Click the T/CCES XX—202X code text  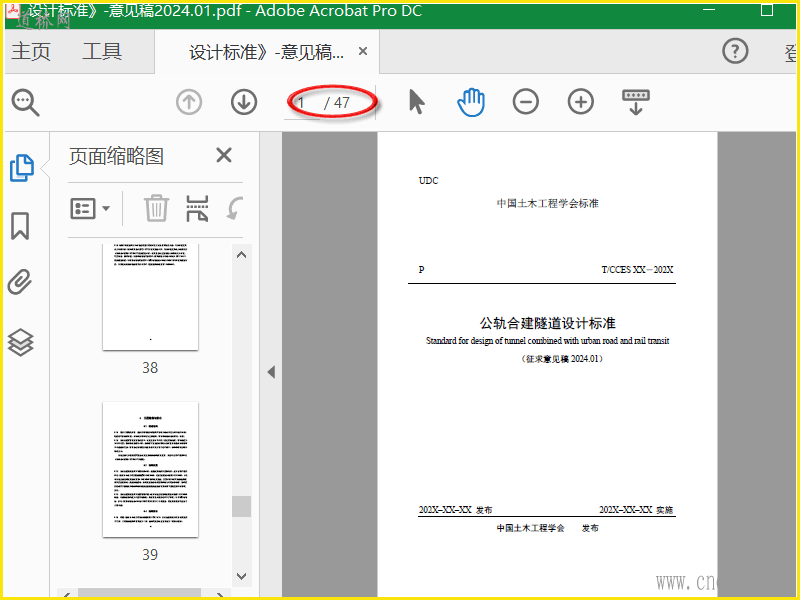[637, 270]
